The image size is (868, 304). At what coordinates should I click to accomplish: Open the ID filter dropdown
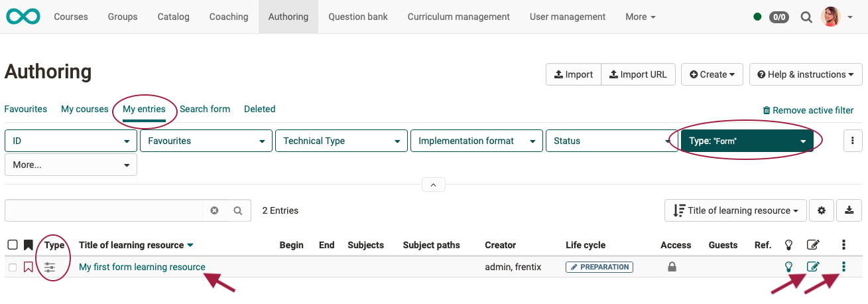pos(71,141)
